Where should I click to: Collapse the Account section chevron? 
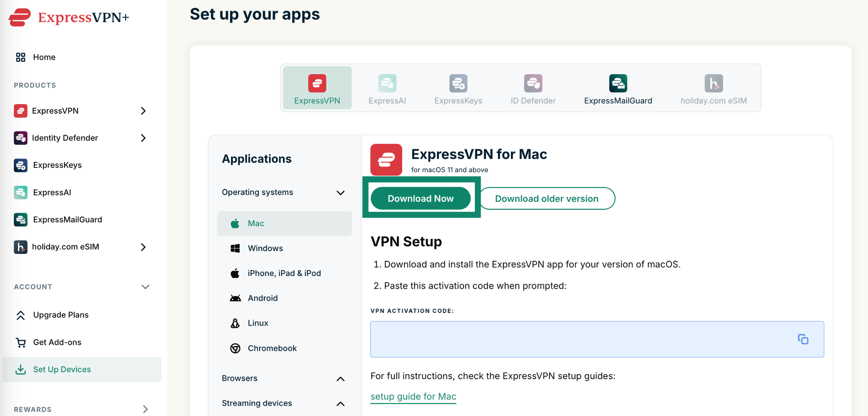point(145,287)
